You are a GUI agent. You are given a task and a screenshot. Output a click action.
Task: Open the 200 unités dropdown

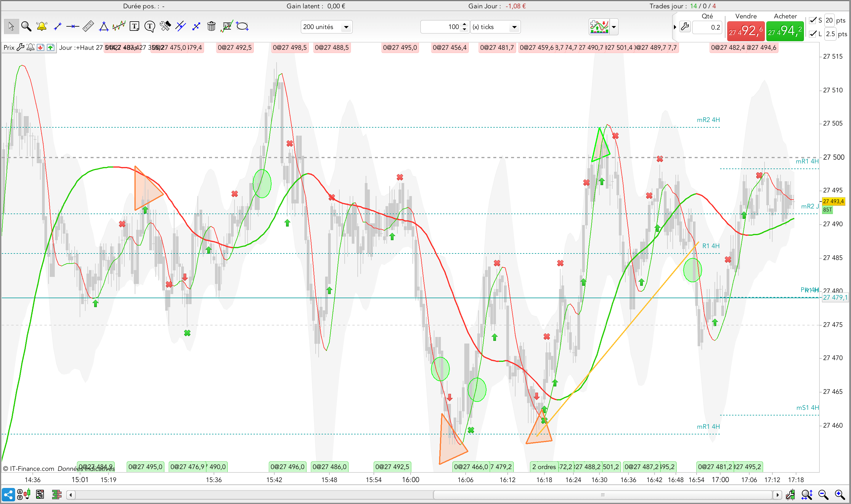[346, 27]
